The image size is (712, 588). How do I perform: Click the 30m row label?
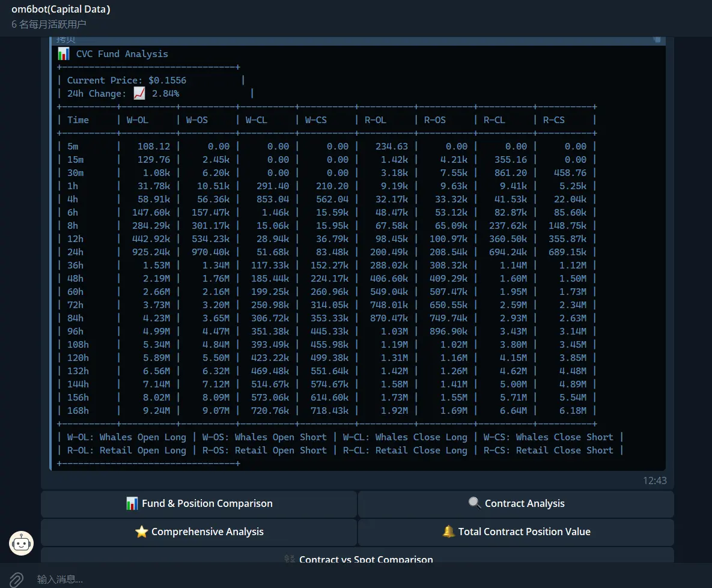point(75,172)
